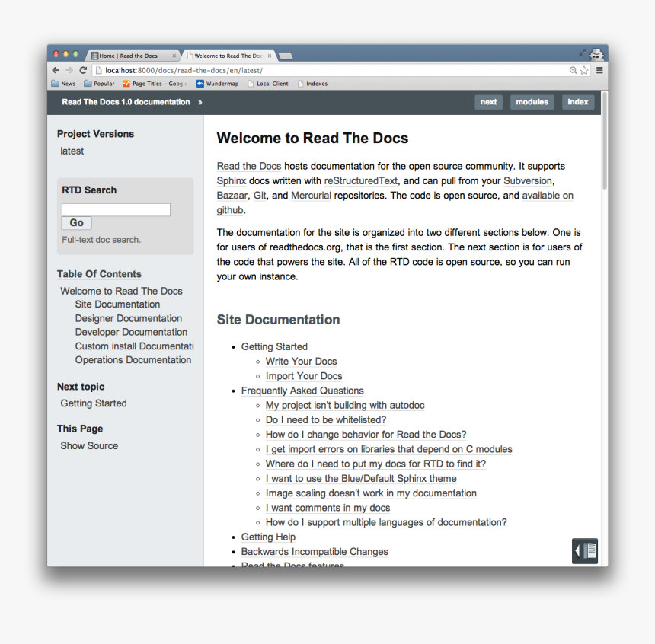Open Where do I need to put my docs
The image size is (655, 644).
pos(376,464)
